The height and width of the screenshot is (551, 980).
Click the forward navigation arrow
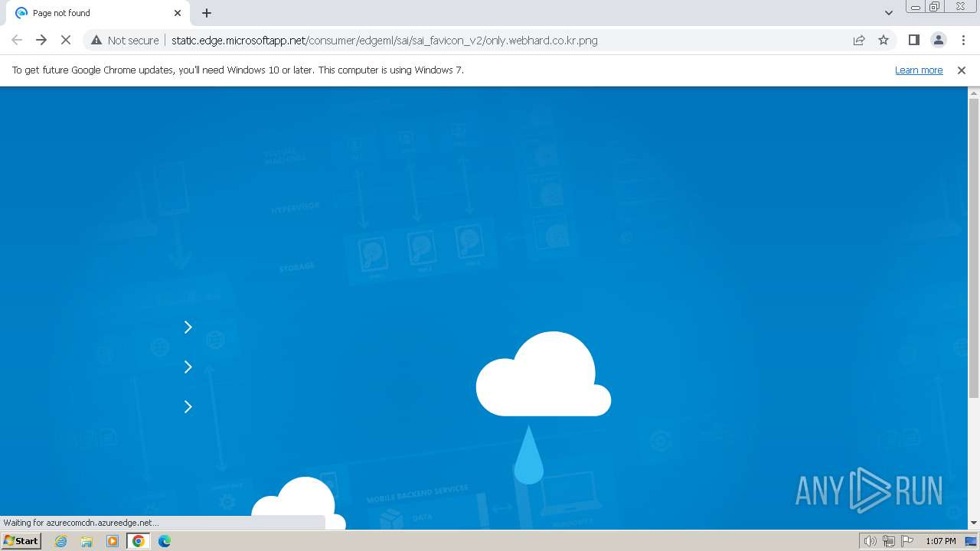41,40
